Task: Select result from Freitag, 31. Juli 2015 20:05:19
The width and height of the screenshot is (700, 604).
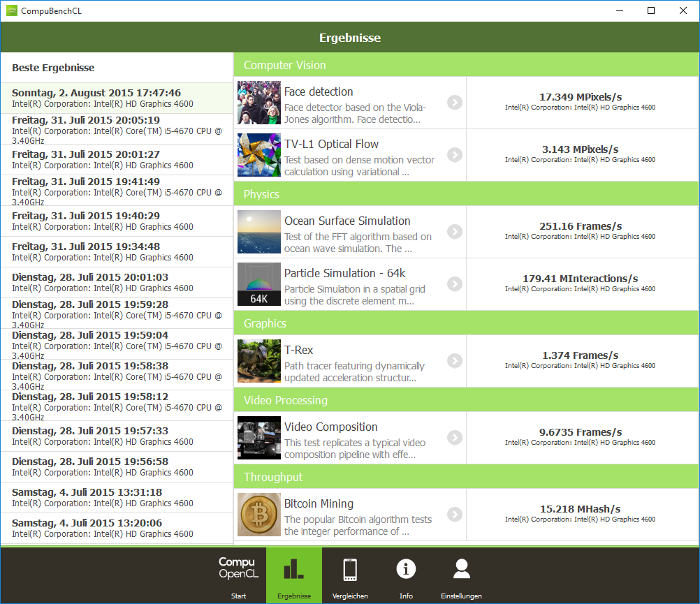Action: [117, 129]
